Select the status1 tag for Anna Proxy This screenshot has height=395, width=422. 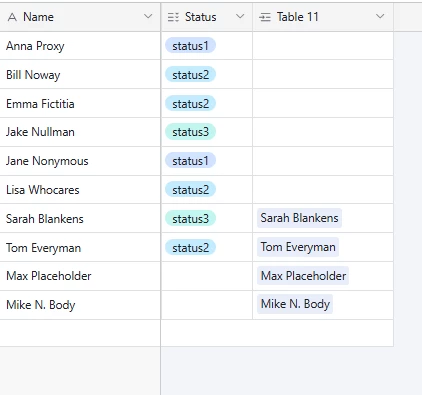tap(190, 46)
